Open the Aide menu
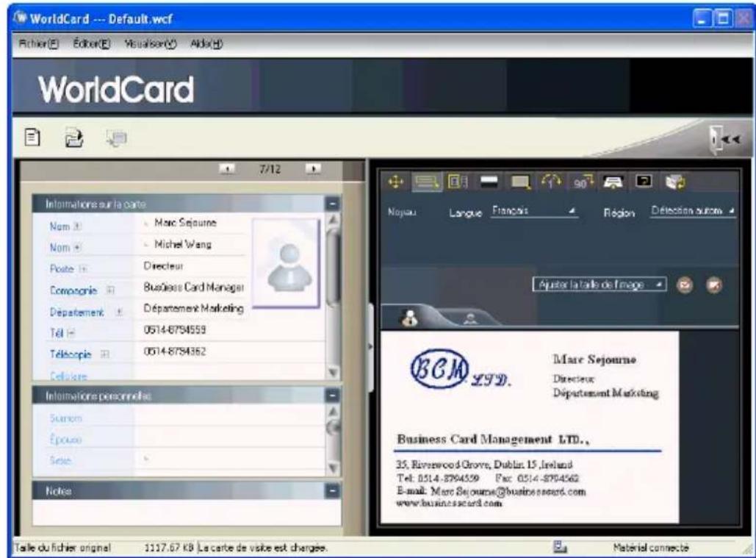This screenshot has height=558, width=756. [206, 44]
